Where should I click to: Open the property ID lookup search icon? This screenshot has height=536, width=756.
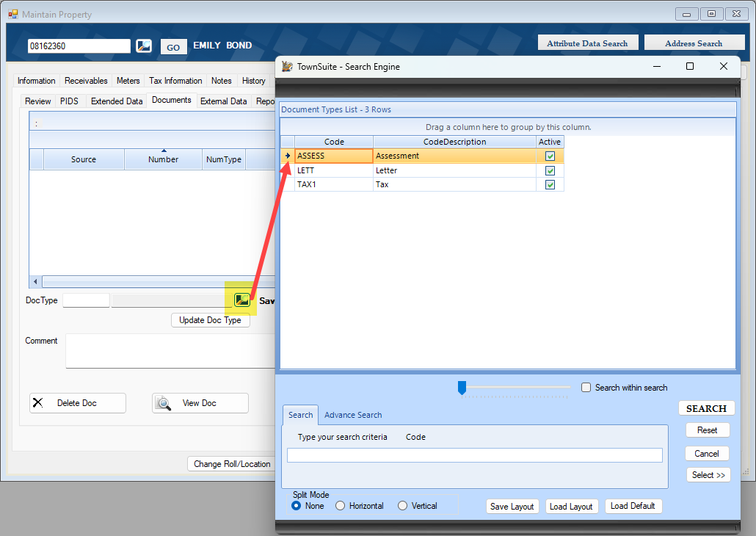(x=143, y=46)
